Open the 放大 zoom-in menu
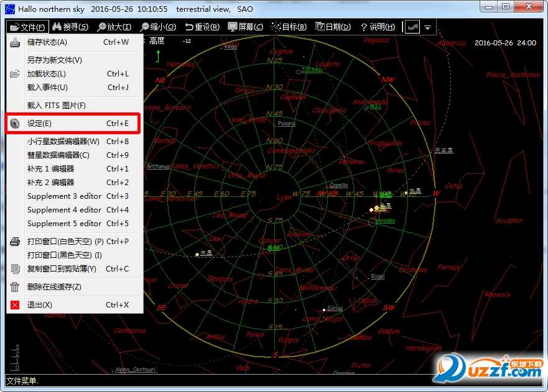 (113, 27)
